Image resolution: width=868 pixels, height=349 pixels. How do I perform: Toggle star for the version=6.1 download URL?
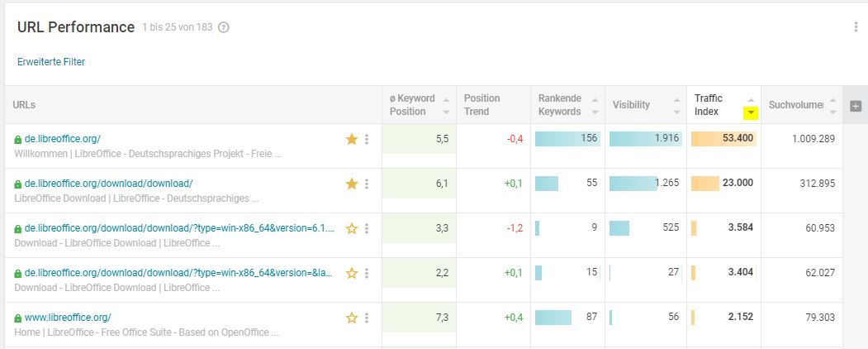tap(352, 228)
